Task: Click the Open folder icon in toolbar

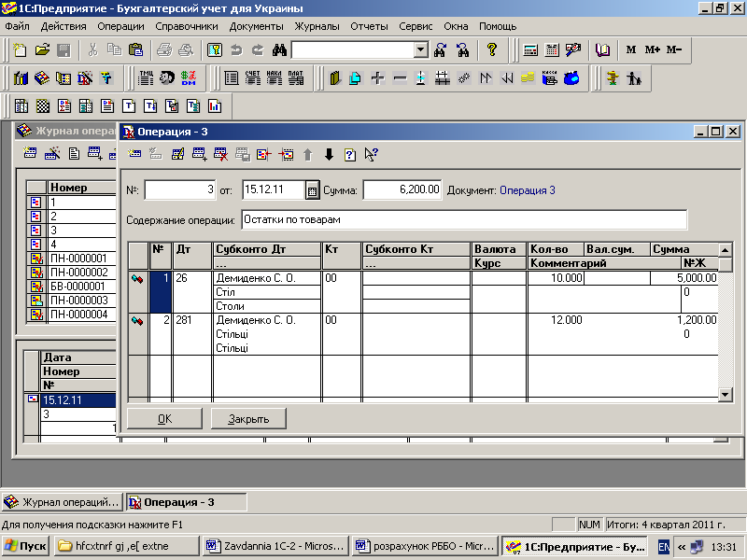Action: (42, 50)
